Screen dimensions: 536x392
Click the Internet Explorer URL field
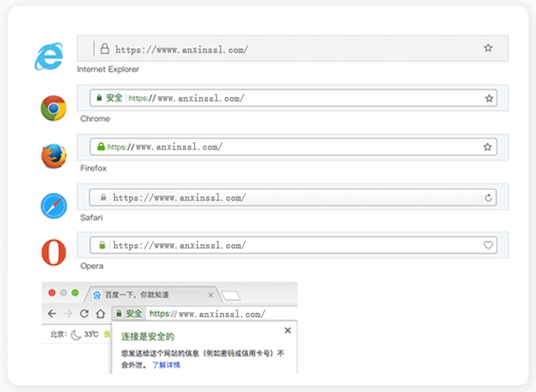293,48
